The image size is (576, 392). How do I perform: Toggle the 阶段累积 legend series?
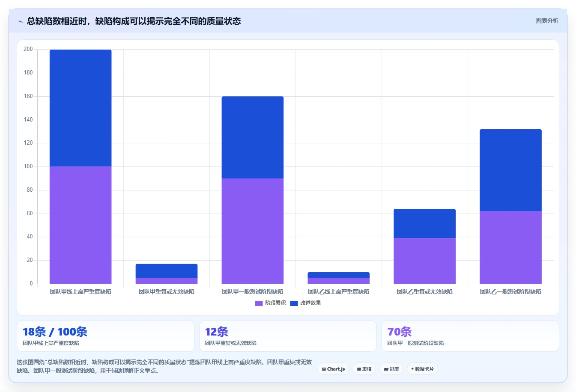[270, 303]
